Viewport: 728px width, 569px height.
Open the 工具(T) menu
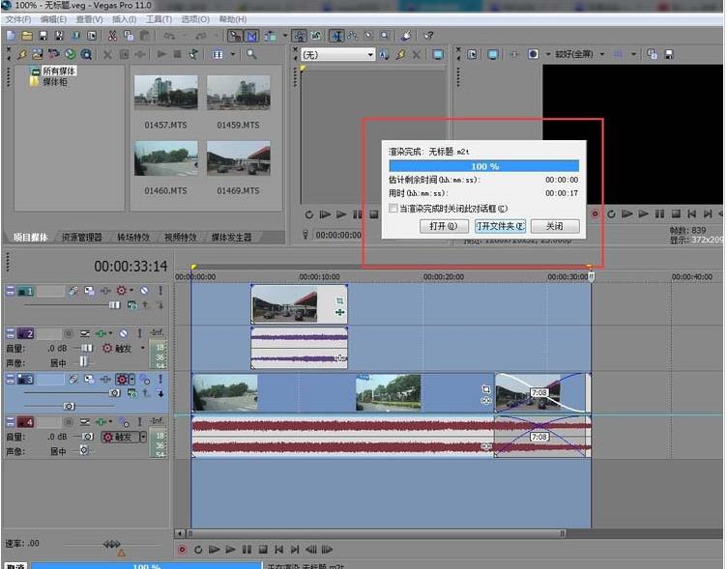(x=160, y=19)
